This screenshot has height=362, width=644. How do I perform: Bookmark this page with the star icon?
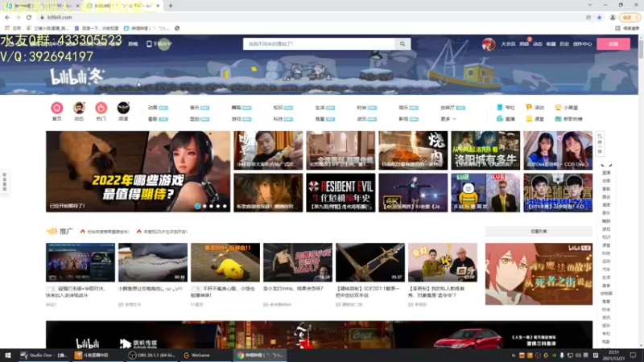point(599,17)
